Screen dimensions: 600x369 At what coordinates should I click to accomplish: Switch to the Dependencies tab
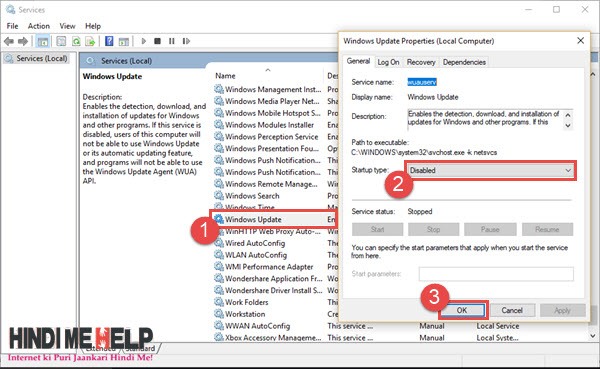(464, 62)
